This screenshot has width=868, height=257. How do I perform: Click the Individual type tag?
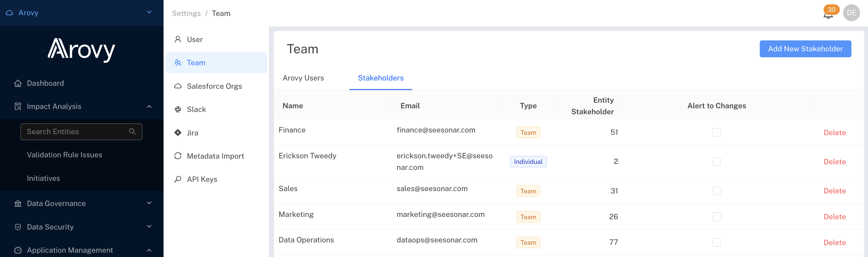528,162
